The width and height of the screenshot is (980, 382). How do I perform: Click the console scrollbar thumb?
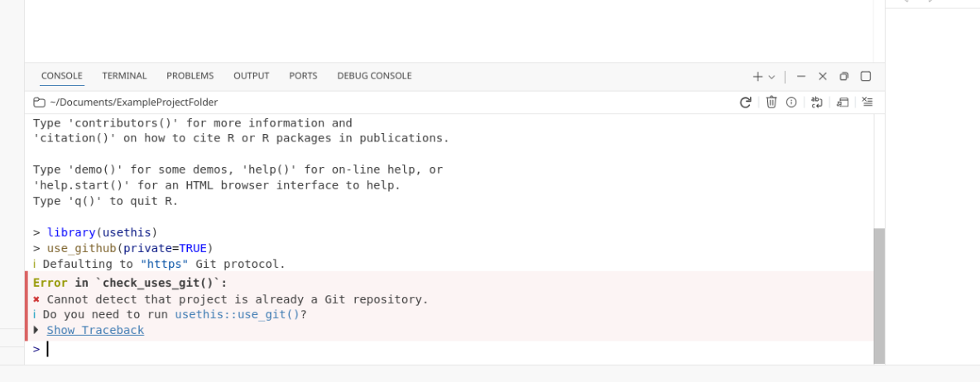coord(879,294)
